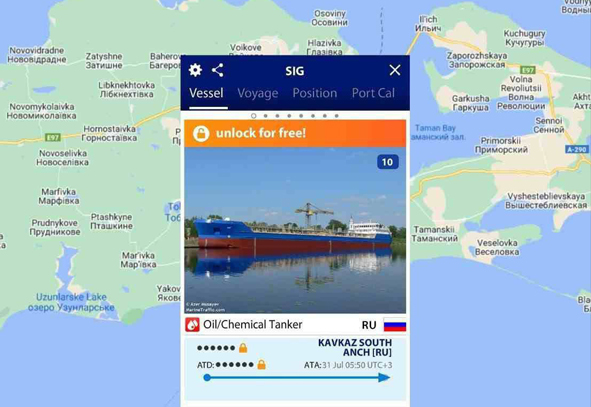Go to the Port Calls tab
This screenshot has height=407, width=591.
click(x=373, y=93)
